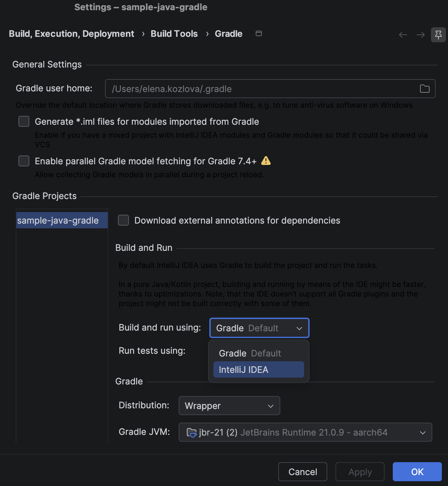The height and width of the screenshot is (486, 448).
Task: Confirm settings with OK button
Action: tap(417, 472)
